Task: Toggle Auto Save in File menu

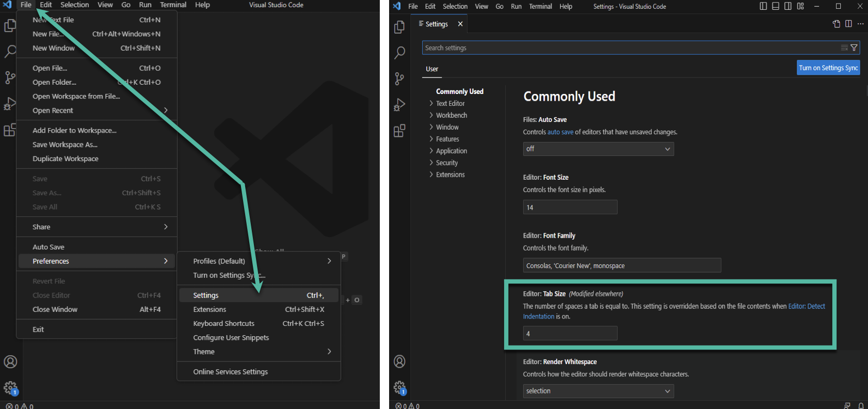Action: tap(97, 247)
